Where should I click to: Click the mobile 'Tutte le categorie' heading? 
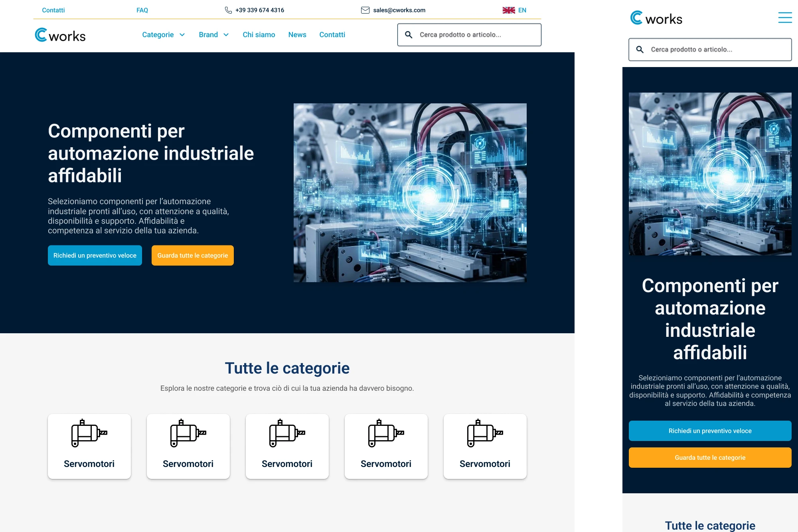[x=710, y=525]
